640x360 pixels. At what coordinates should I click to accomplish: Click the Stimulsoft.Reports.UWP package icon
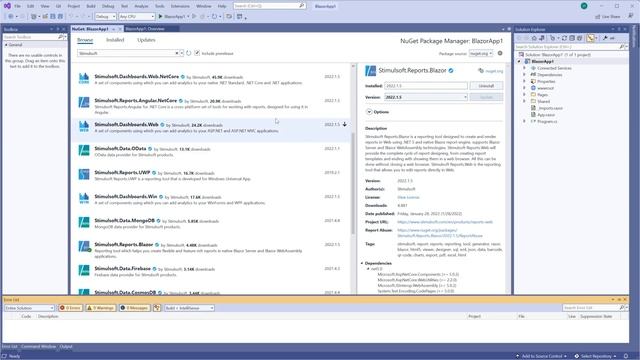[84, 174]
